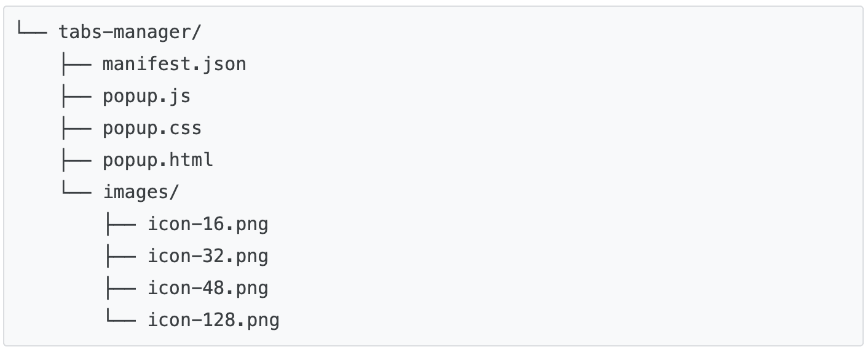Click the popup.js file name
Viewport: 868px width, 352px height.
146,96
